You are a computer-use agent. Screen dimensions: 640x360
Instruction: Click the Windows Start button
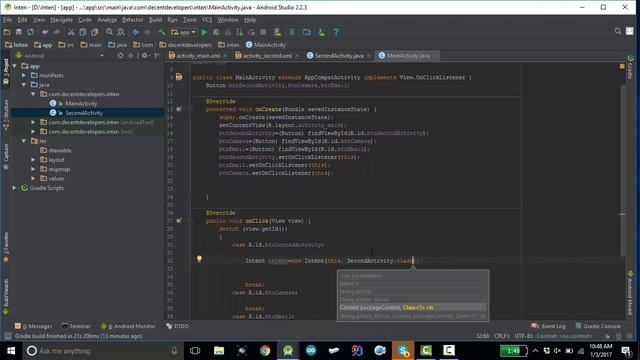pyautogui.click(x=11, y=351)
